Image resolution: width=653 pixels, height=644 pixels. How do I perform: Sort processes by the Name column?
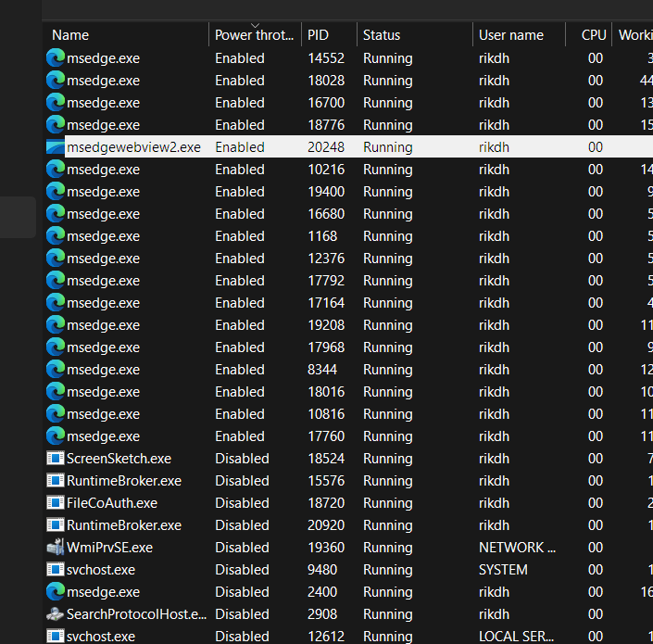pyautogui.click(x=125, y=35)
